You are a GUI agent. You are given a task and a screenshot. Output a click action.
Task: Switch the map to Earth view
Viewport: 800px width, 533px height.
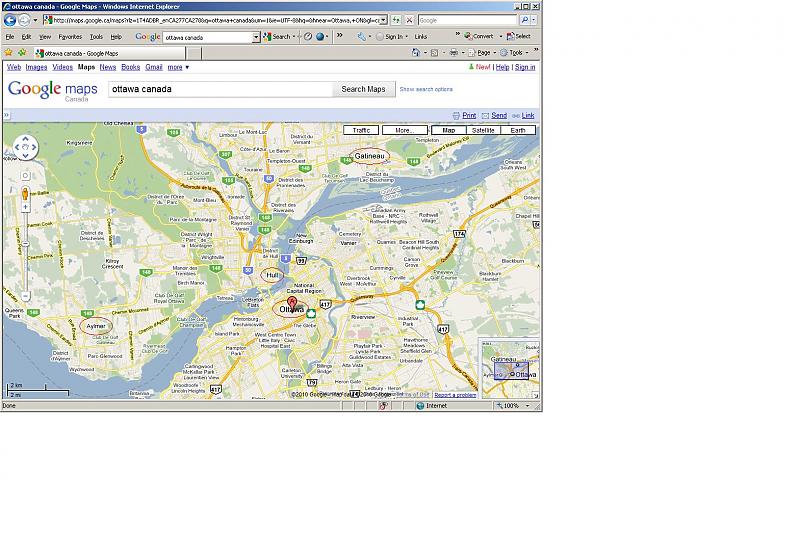pos(517,130)
